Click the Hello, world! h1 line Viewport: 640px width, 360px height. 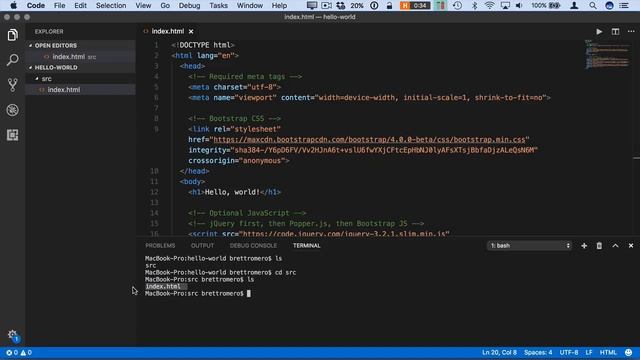pyautogui.click(x=235, y=192)
